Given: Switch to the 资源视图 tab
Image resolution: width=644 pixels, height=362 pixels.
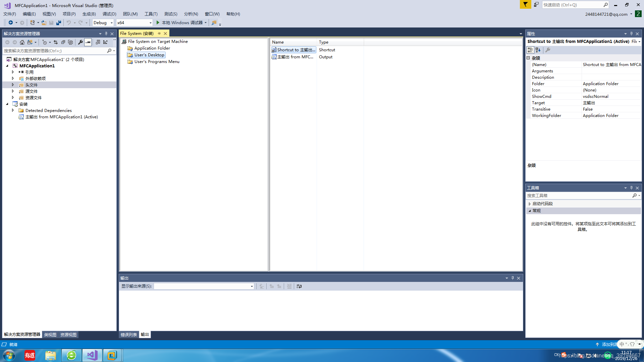Looking at the screenshot, I should pyautogui.click(x=68, y=335).
